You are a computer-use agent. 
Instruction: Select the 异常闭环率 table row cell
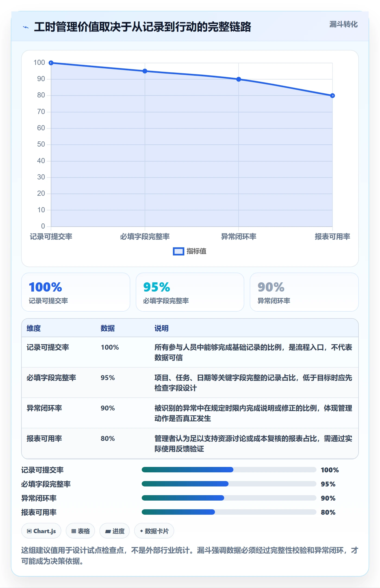pyautogui.click(x=44, y=408)
